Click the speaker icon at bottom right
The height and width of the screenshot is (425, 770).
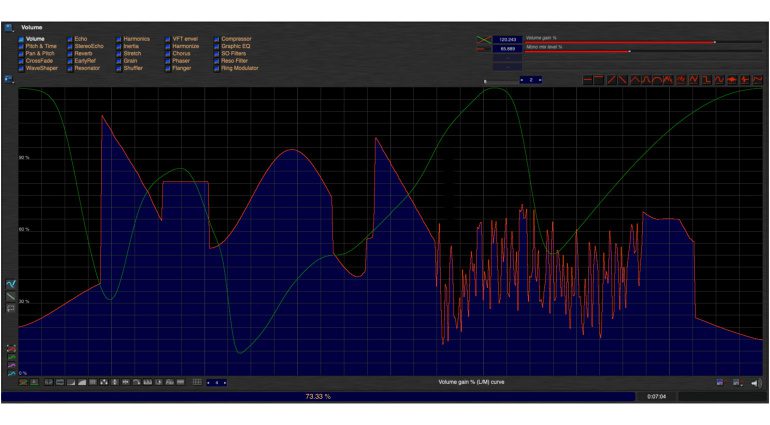[x=756, y=383]
